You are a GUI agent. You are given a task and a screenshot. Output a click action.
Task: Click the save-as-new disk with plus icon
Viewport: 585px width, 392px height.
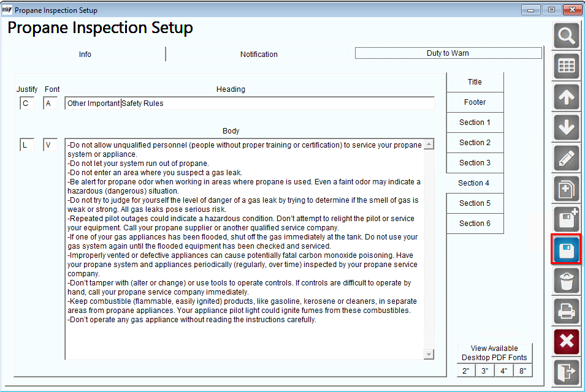pyautogui.click(x=567, y=219)
